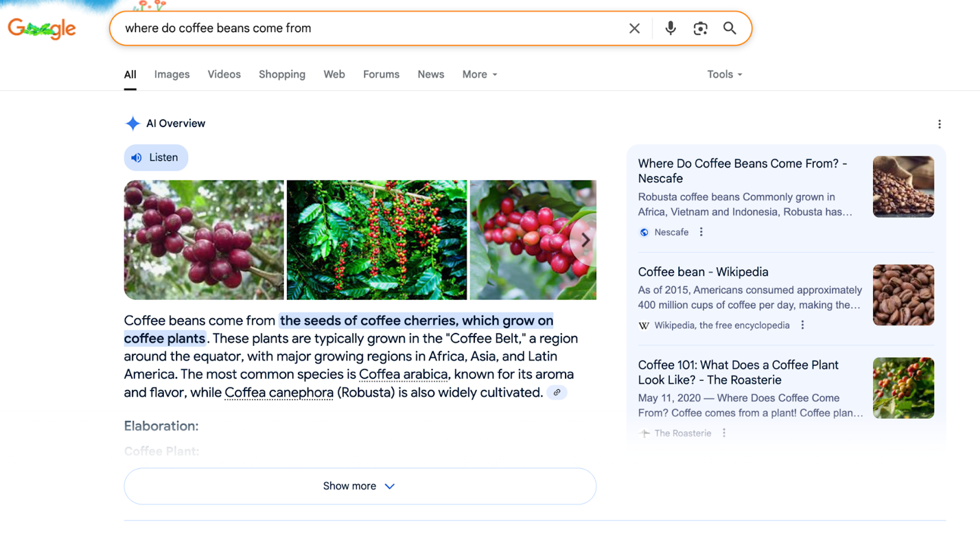Expand the More dropdown
This screenshot has height=534, width=980.
pos(479,75)
